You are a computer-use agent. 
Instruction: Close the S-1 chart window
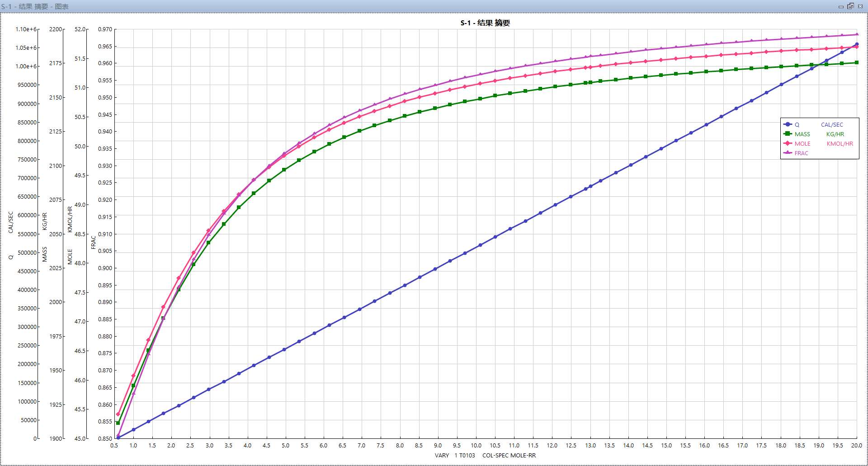point(860,6)
